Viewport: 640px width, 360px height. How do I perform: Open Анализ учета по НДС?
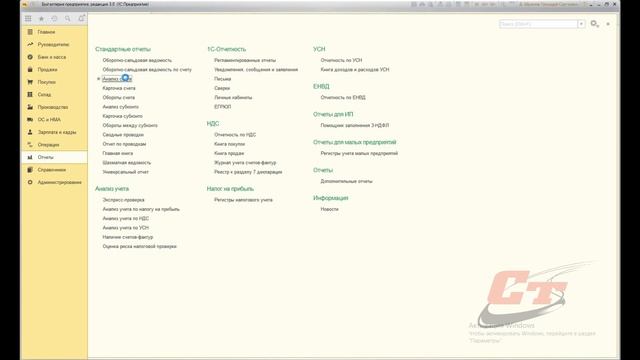[126, 218]
